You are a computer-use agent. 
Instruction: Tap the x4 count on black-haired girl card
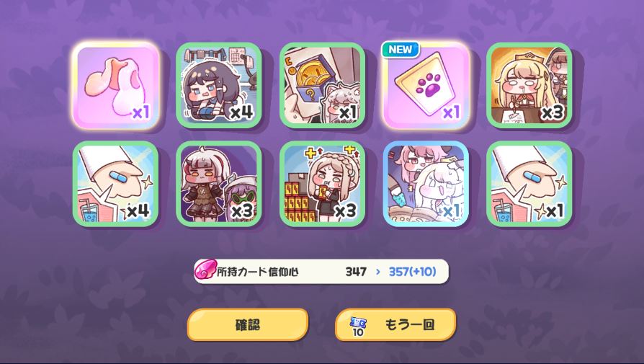(241, 112)
